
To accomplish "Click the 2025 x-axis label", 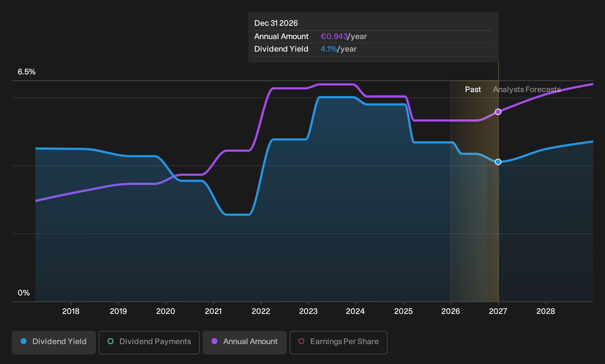I will (x=403, y=311).
